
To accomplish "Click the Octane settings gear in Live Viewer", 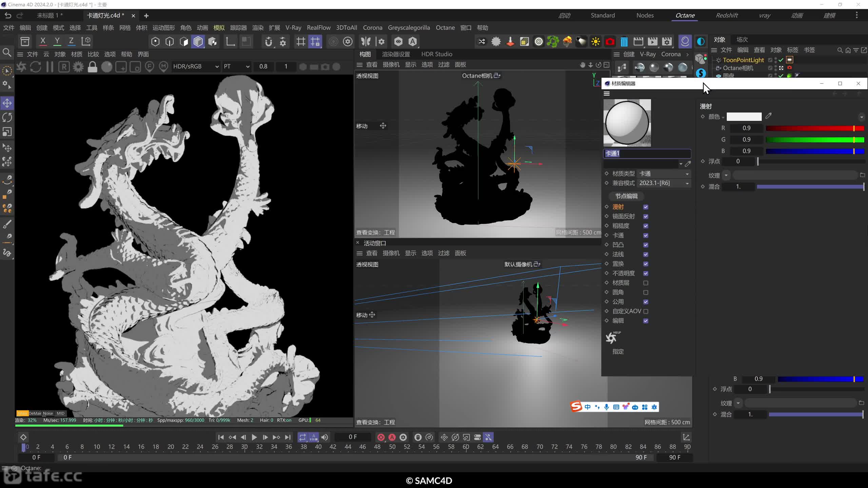I will point(78,67).
